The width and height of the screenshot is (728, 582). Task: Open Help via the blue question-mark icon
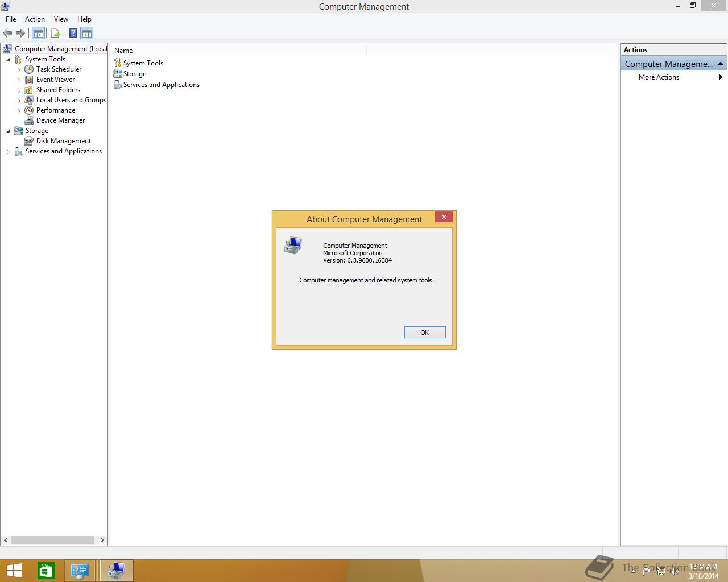click(73, 34)
